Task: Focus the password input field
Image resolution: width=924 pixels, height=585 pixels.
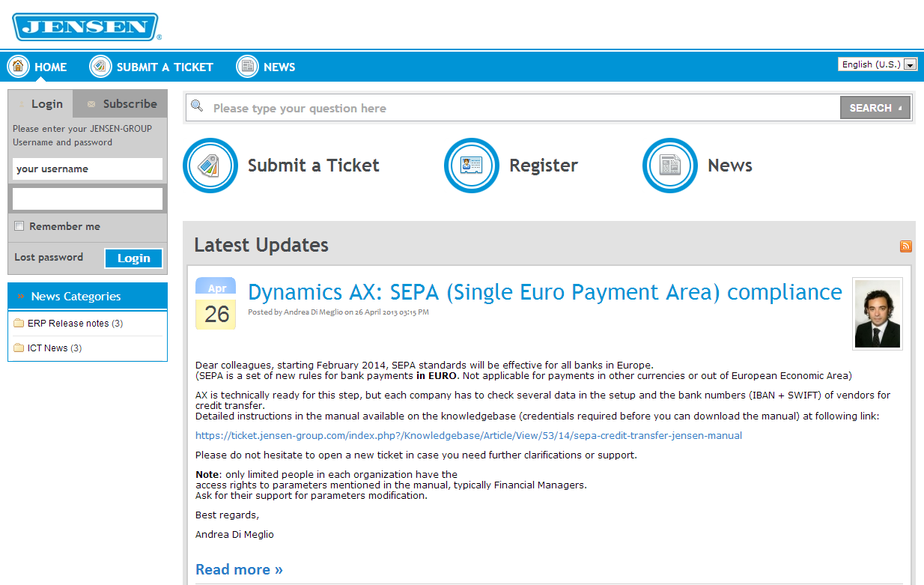Action: click(x=88, y=198)
